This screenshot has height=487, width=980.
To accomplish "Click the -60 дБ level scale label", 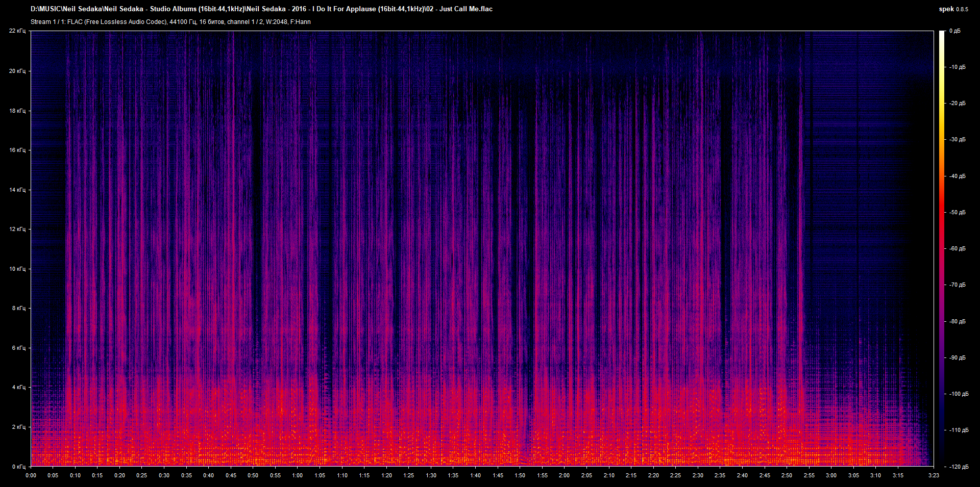I will 957,248.
